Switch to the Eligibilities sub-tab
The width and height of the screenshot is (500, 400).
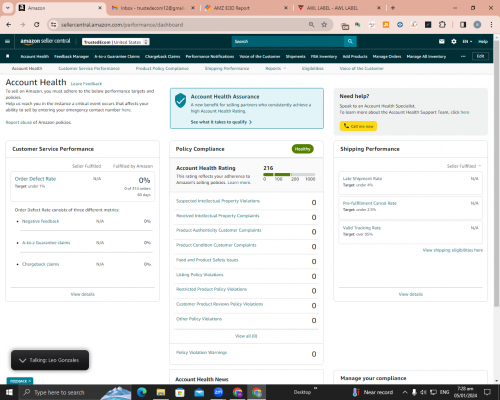point(313,68)
